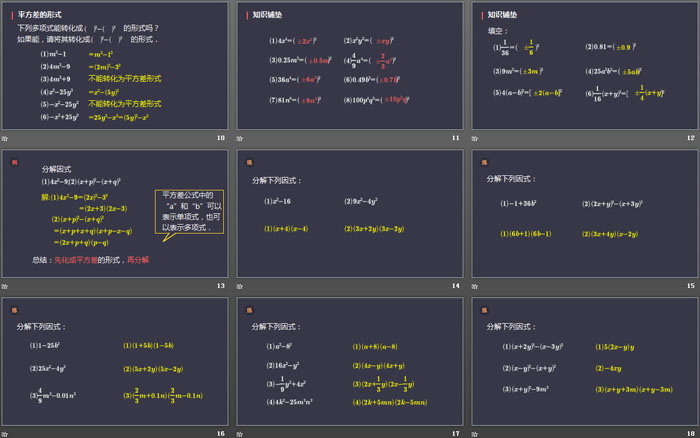Click the slide number label "15"
This screenshot has width=700, height=438.
691,286
